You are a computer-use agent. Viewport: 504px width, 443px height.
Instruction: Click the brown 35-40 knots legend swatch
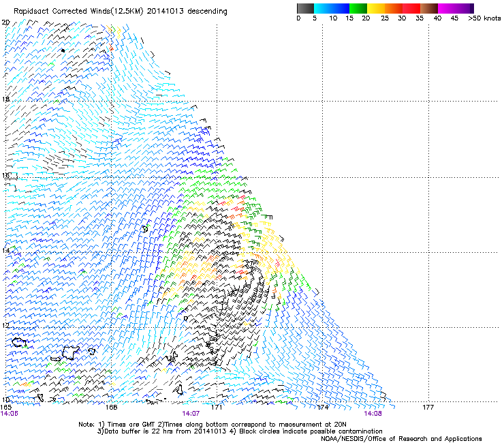pos(429,8)
